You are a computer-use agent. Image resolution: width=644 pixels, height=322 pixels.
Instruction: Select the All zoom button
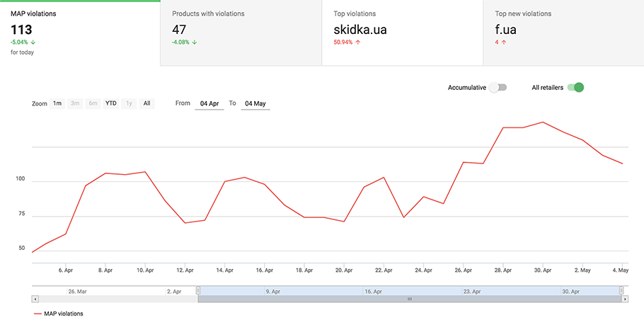[x=146, y=103]
